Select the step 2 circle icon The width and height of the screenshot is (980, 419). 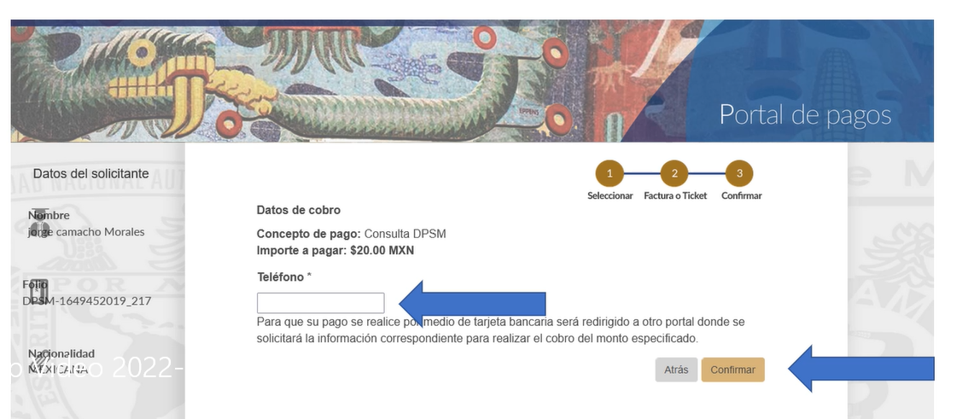[674, 173]
